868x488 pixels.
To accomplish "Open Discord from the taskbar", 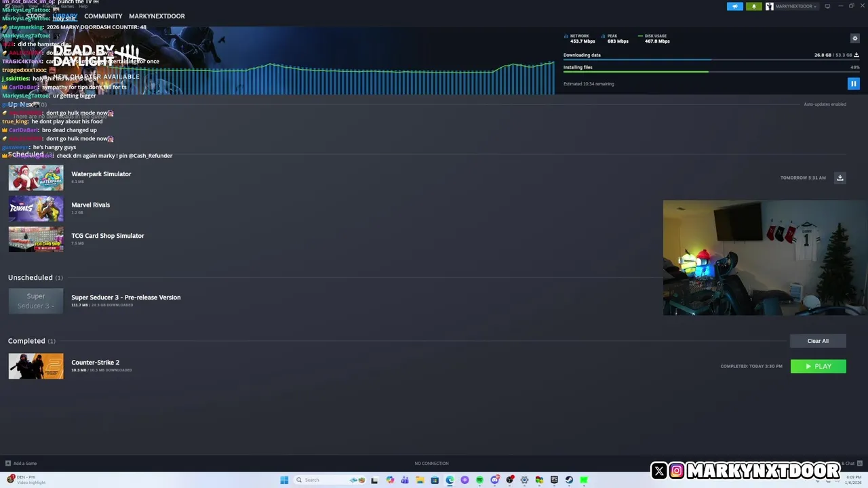I will coord(495,480).
